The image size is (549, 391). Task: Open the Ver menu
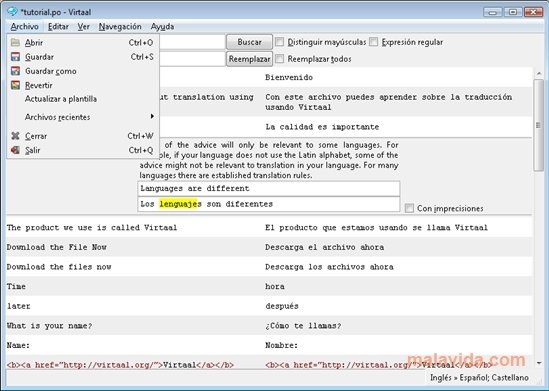tap(84, 27)
